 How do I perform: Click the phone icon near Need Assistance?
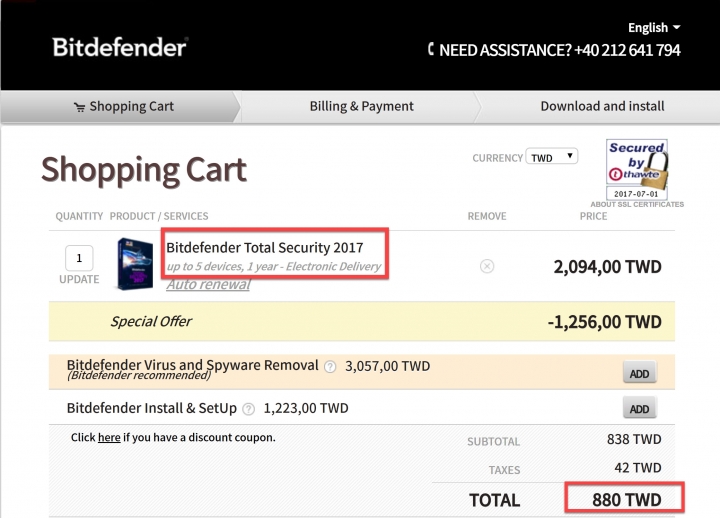[x=431, y=49]
